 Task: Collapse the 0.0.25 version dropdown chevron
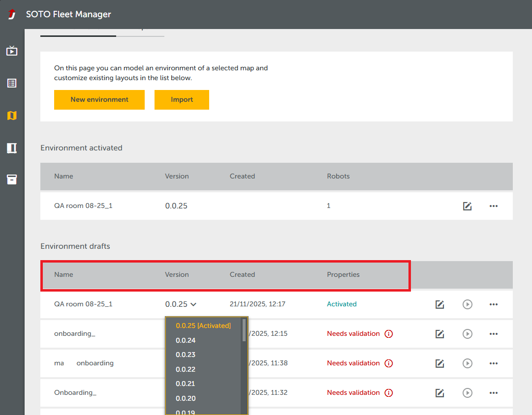tap(193, 304)
